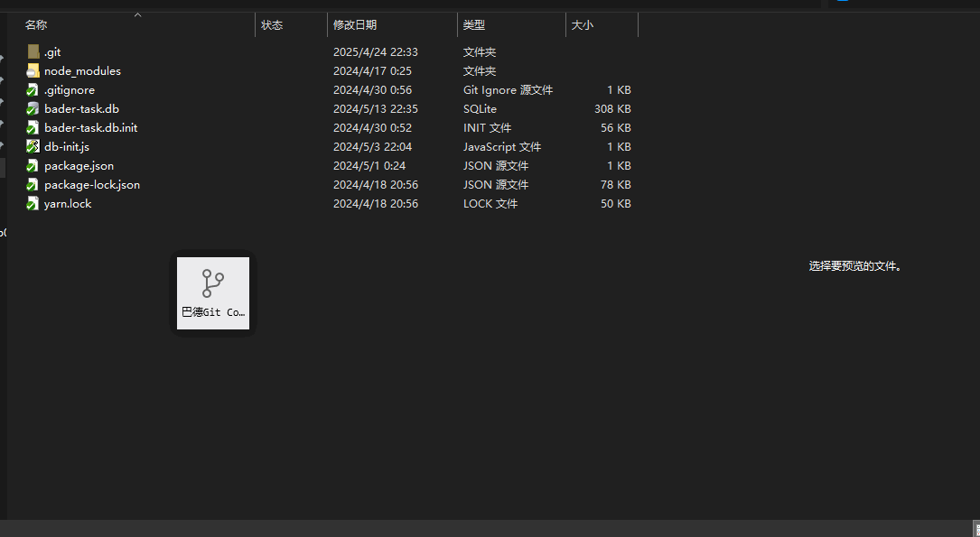
Task: Click the SQLite type cell
Action: 480,108
